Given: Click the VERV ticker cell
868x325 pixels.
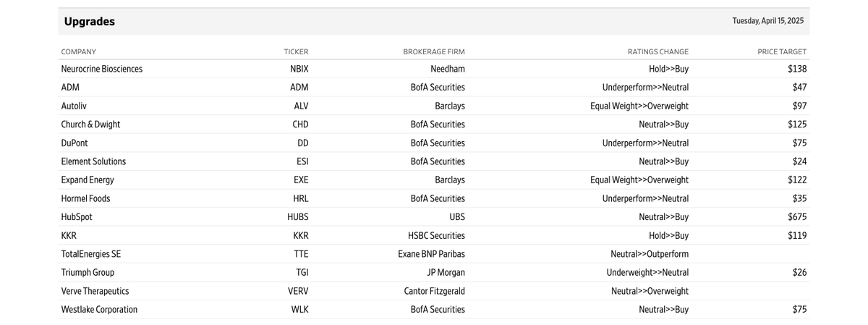Looking at the screenshot, I should point(298,291).
